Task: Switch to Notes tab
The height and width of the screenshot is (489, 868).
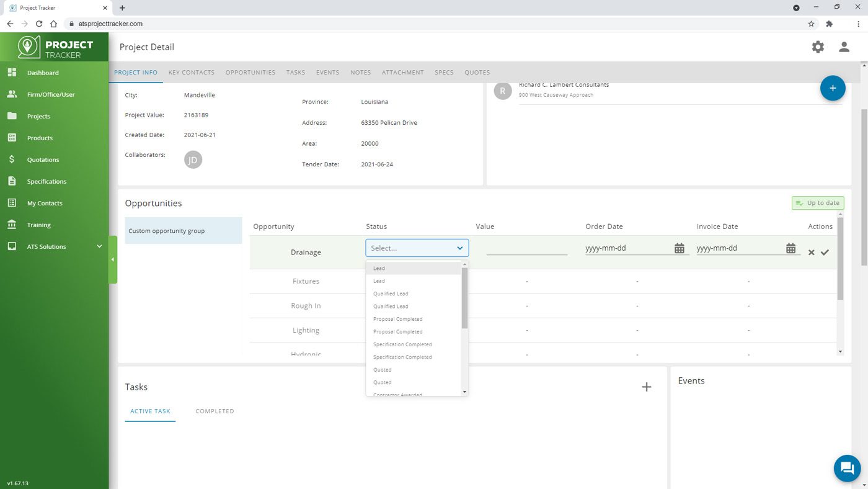Action: click(360, 73)
